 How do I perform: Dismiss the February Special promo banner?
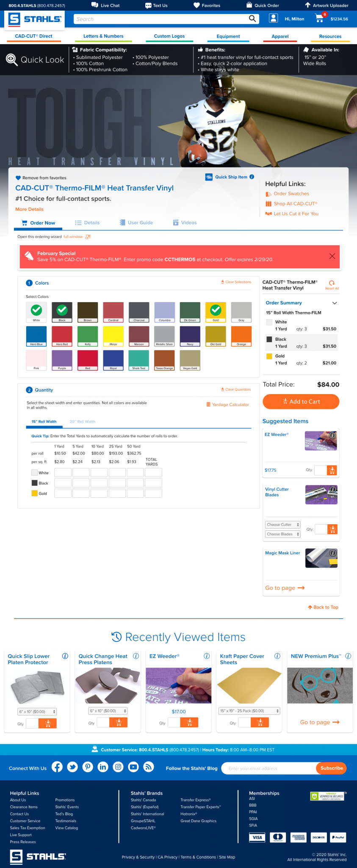click(332, 256)
